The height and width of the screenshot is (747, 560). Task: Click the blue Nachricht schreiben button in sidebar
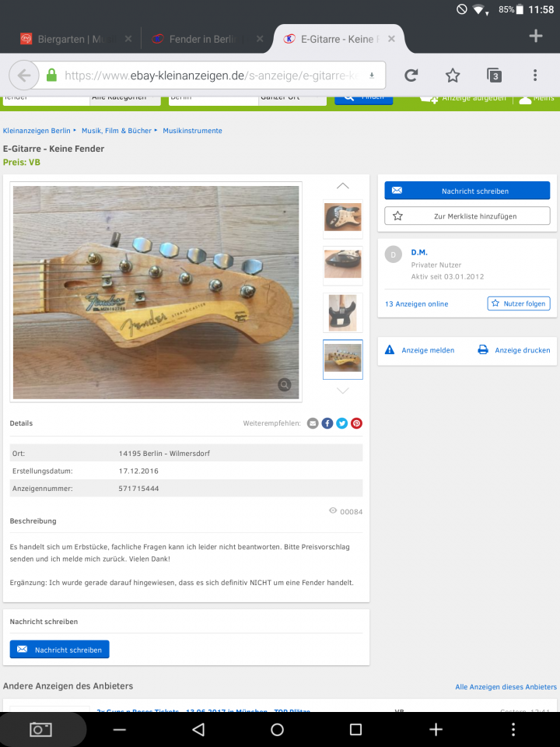coord(467,191)
